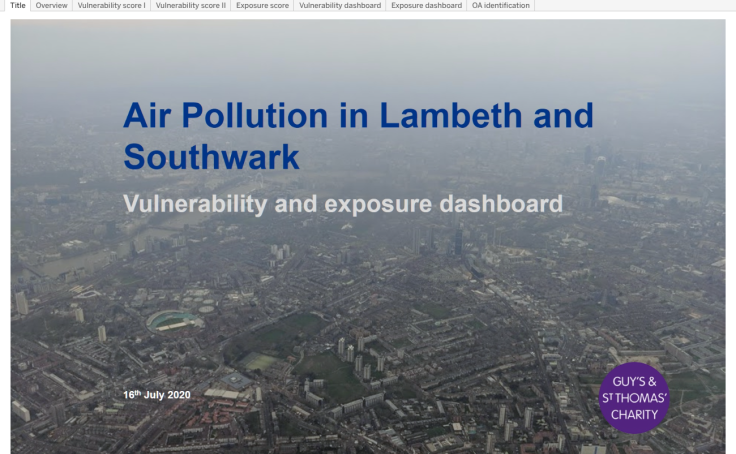The height and width of the screenshot is (454, 736).
Task: Click the 'Air Pollution in Lambeth and' heading line
Action: (x=357, y=115)
